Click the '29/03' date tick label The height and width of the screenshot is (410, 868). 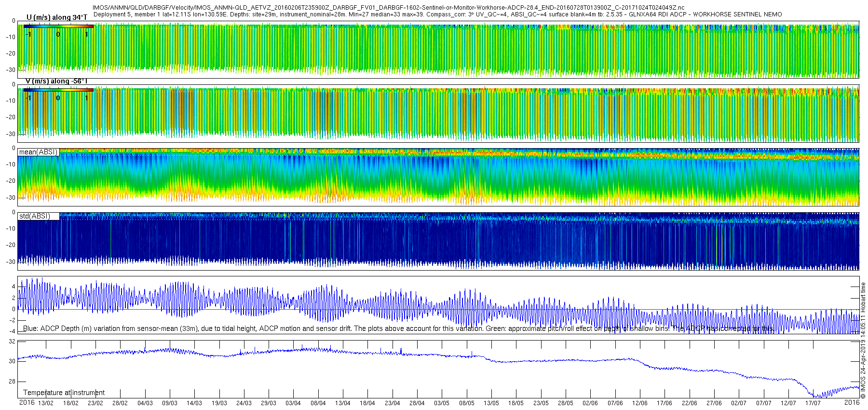coord(269,403)
